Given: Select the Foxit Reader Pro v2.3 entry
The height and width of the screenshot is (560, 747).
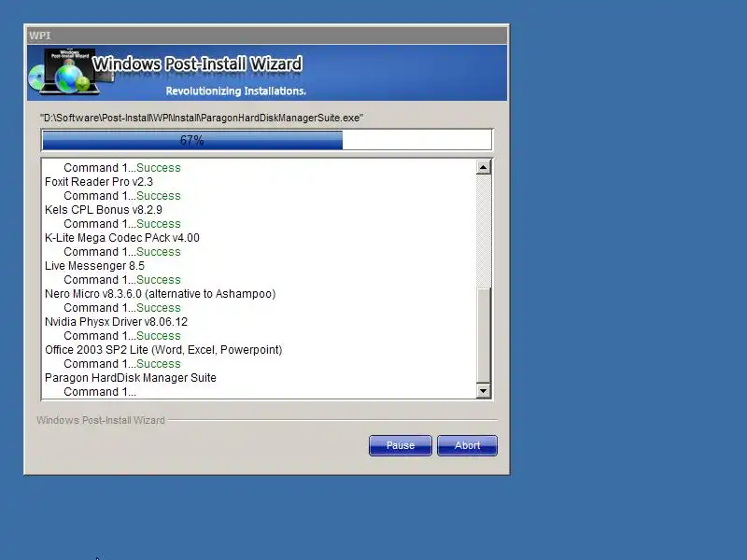Looking at the screenshot, I should tap(99, 182).
